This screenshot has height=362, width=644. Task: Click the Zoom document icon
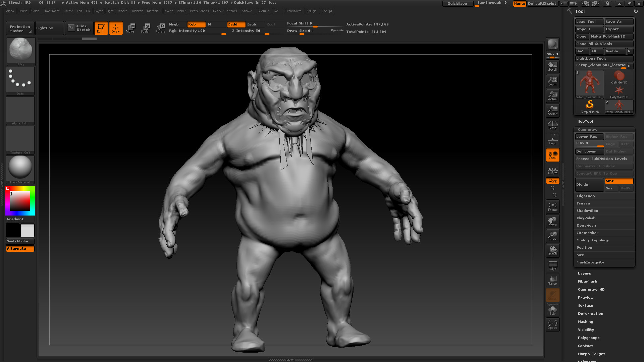(552, 81)
